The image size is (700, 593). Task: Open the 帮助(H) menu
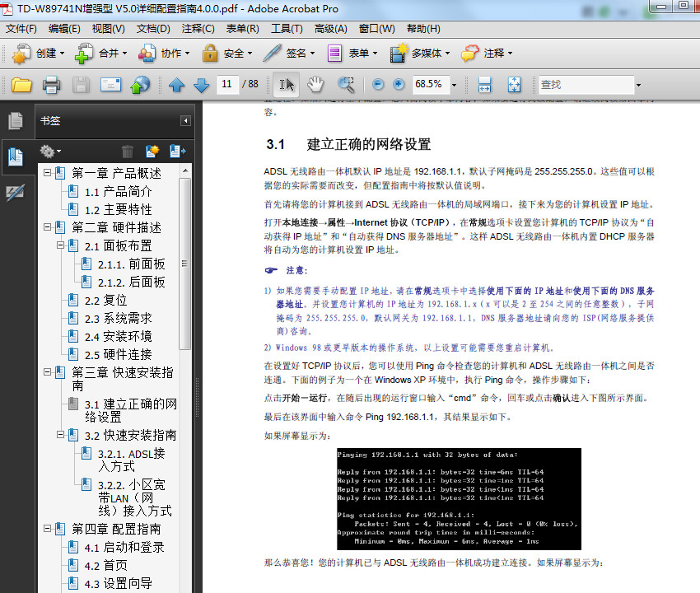click(x=423, y=29)
